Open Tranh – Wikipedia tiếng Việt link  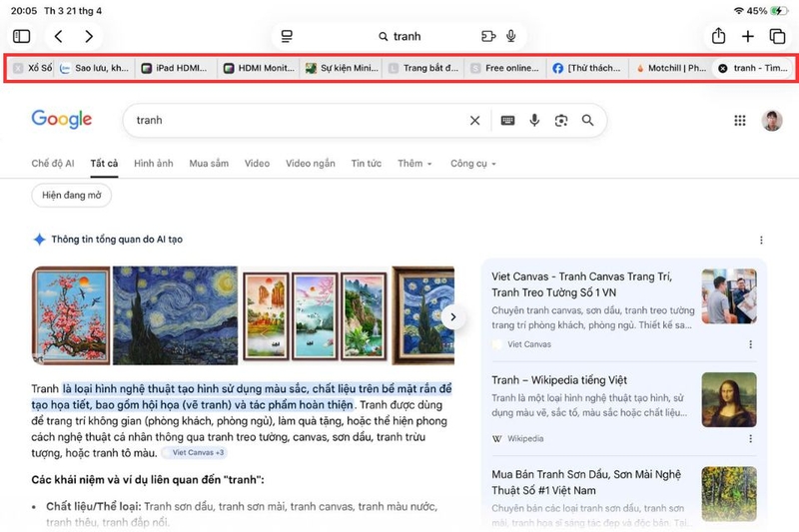pos(559,380)
